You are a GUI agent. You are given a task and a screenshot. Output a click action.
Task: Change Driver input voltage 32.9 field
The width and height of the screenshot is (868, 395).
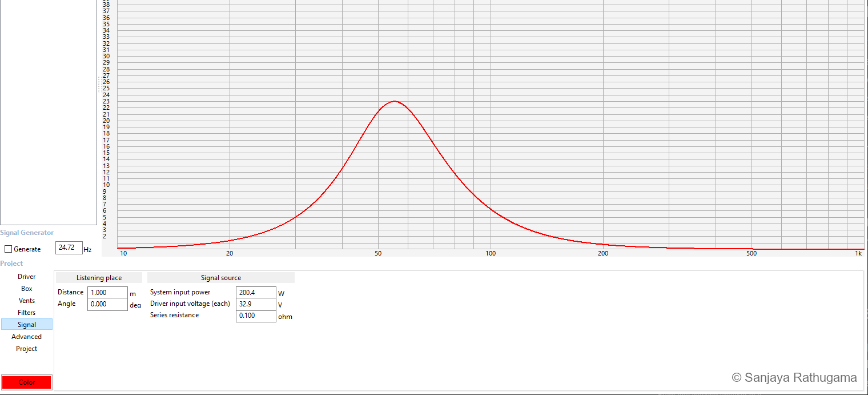coord(256,304)
